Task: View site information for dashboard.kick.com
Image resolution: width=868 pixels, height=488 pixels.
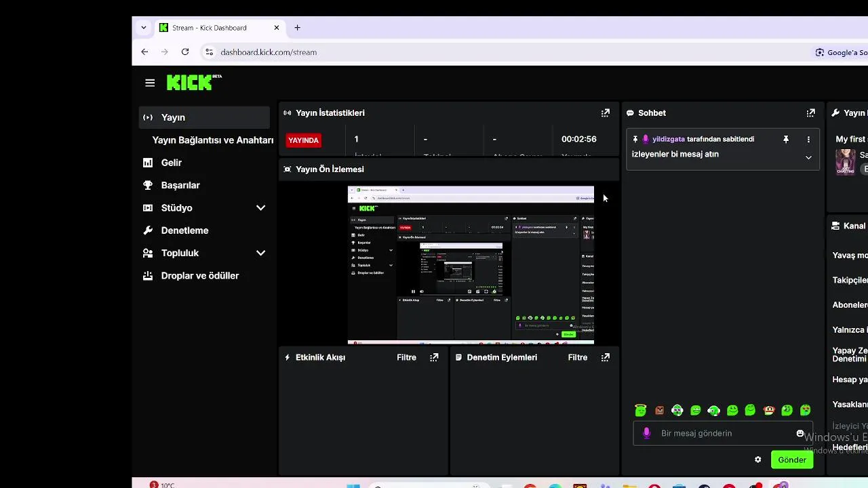Action: click(x=209, y=52)
